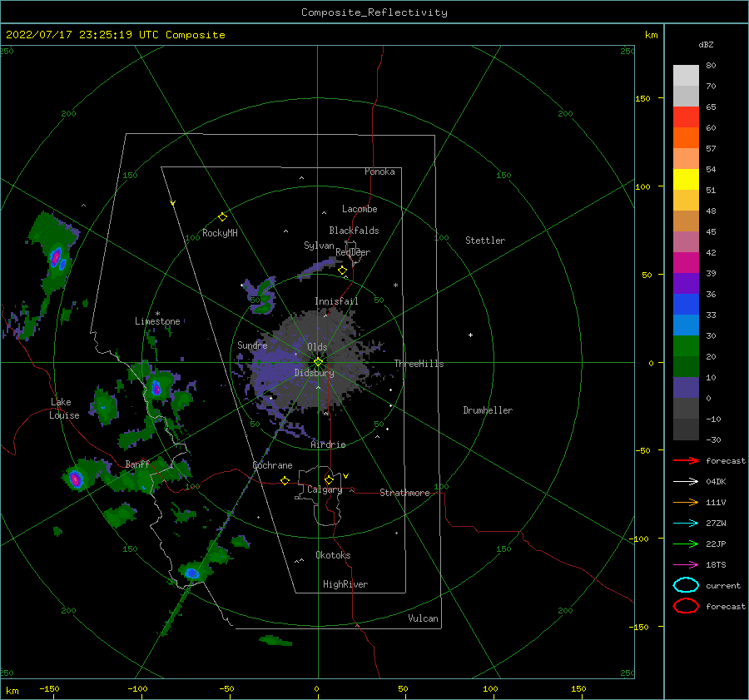Click the HighRiver label
Screen dimensions: 749x700
[345, 584]
